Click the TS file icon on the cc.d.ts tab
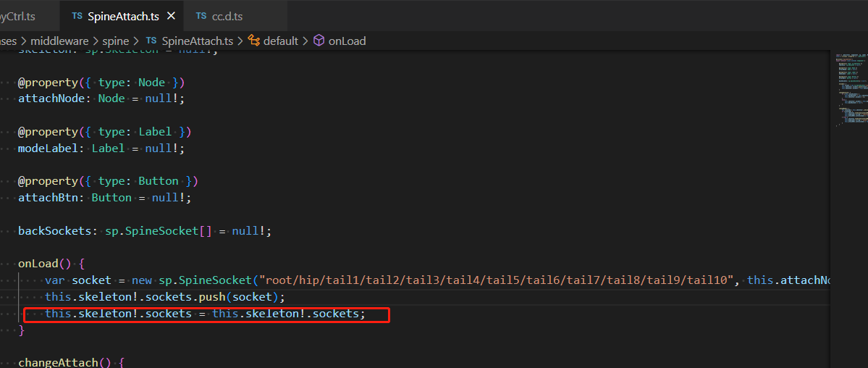This screenshot has height=368, width=868. point(200,16)
